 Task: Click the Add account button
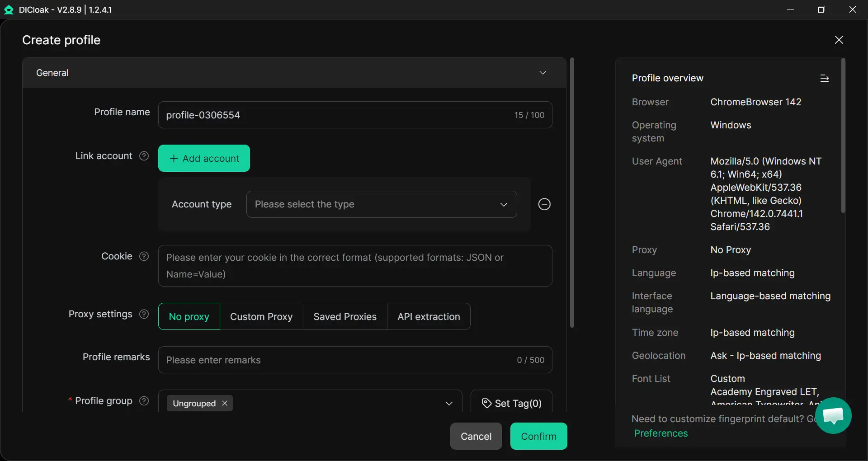click(204, 158)
